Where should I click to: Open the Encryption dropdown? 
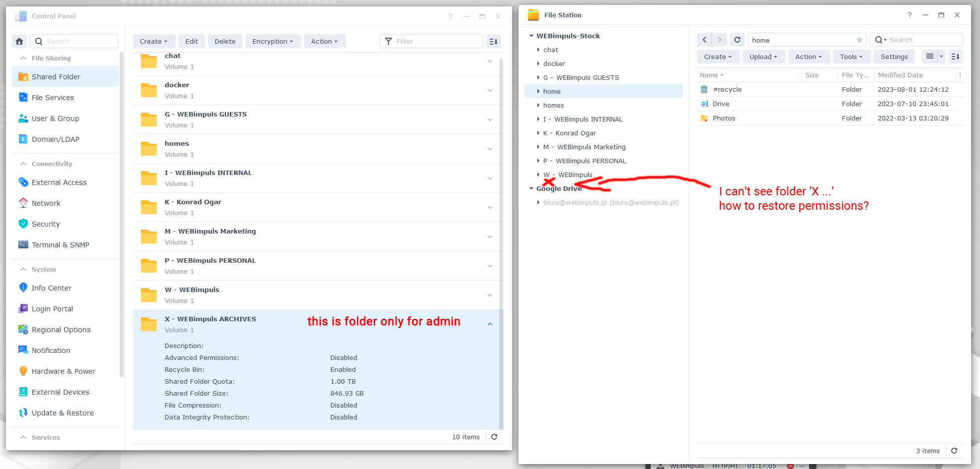coord(273,41)
